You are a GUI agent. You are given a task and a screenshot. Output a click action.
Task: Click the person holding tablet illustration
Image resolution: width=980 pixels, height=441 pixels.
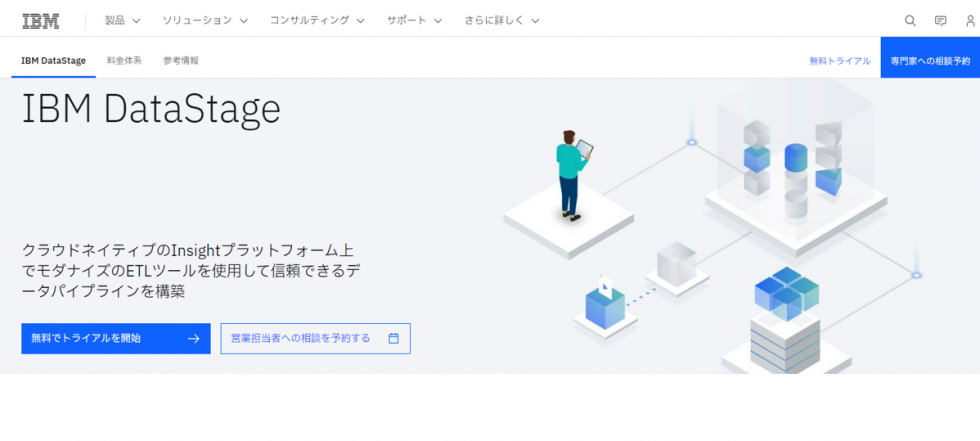point(573,172)
